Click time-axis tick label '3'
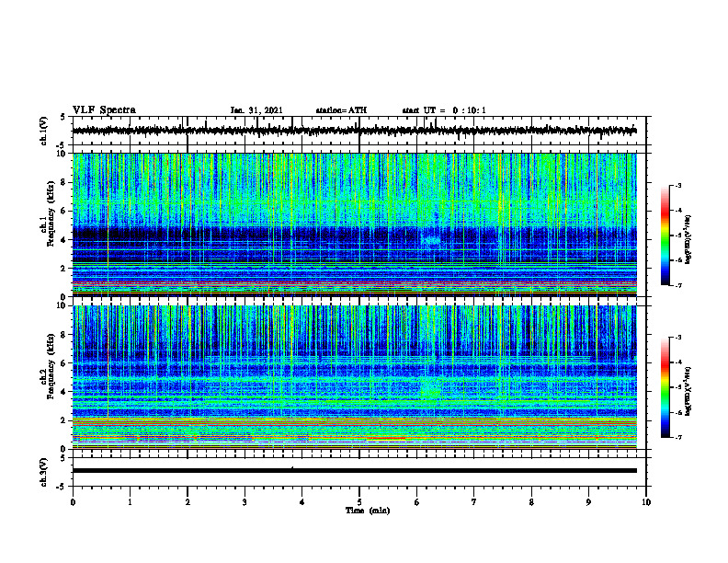 pyautogui.click(x=245, y=502)
